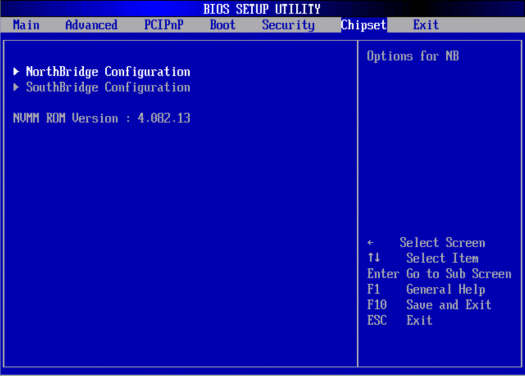
Task: Click the 'Select Screen' key hint
Action: coord(442,242)
